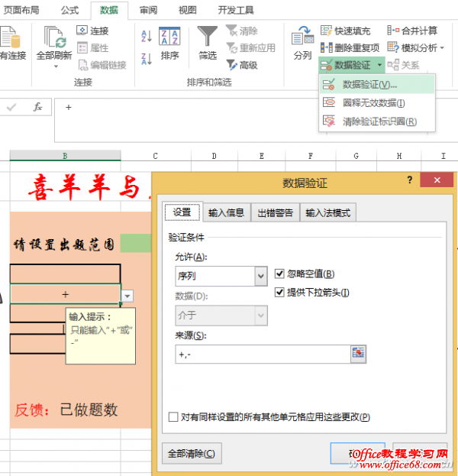Image resolution: width=458 pixels, height=476 pixels.
Task: Choose Data Validation (数据验证(V)...) menu entry
Action: coord(377,84)
